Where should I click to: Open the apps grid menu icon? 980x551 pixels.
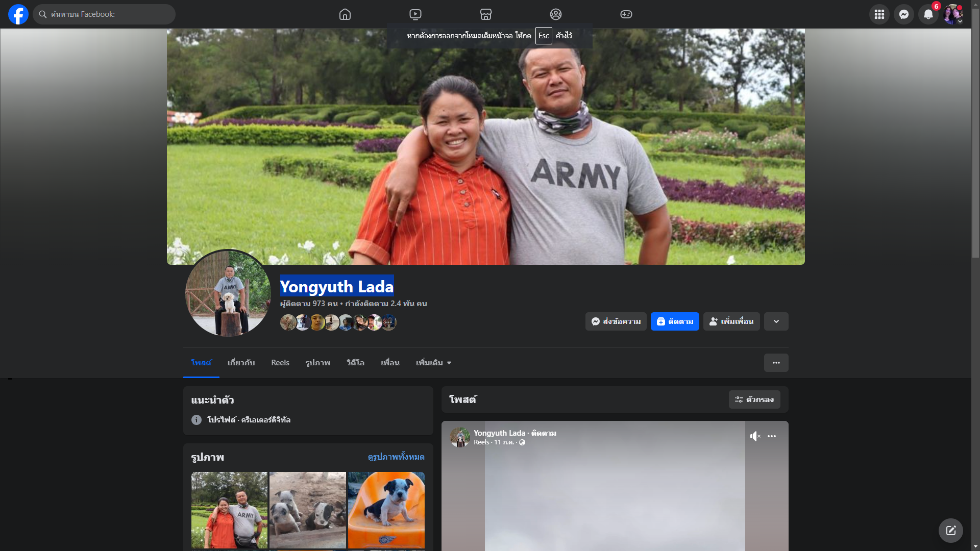tap(879, 14)
